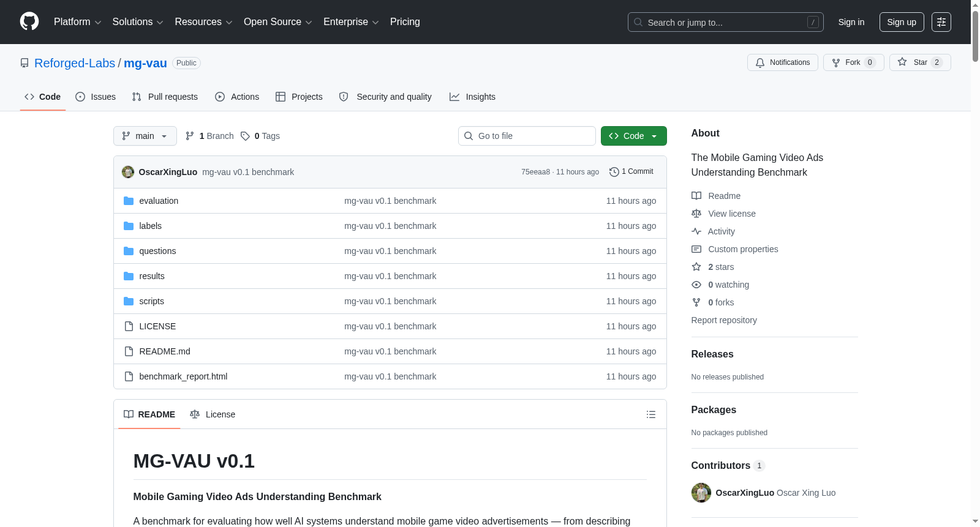Click the Notifications button
Viewport: 980px width, 527px height.
(x=783, y=62)
